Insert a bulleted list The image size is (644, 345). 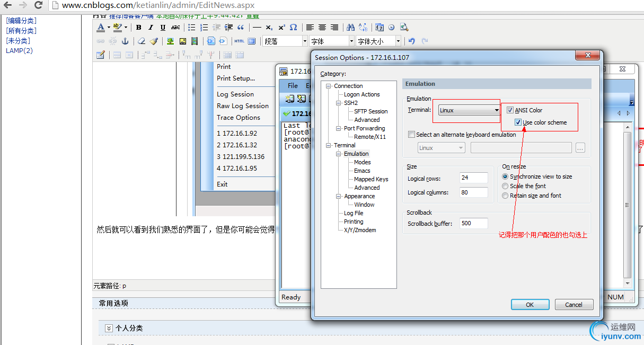click(x=192, y=28)
